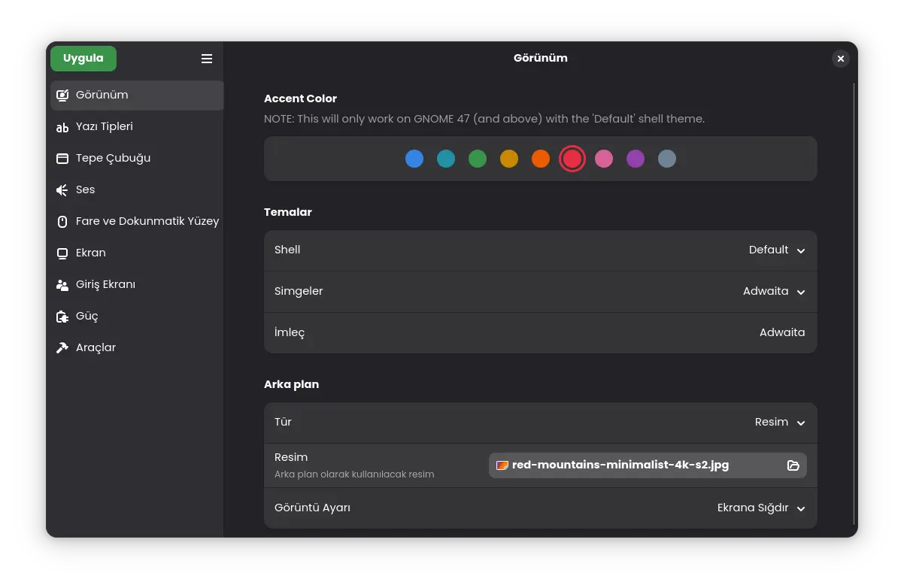This screenshot has height=588, width=904.
Task: Click the İmleç cursor theme row
Action: [x=540, y=333]
